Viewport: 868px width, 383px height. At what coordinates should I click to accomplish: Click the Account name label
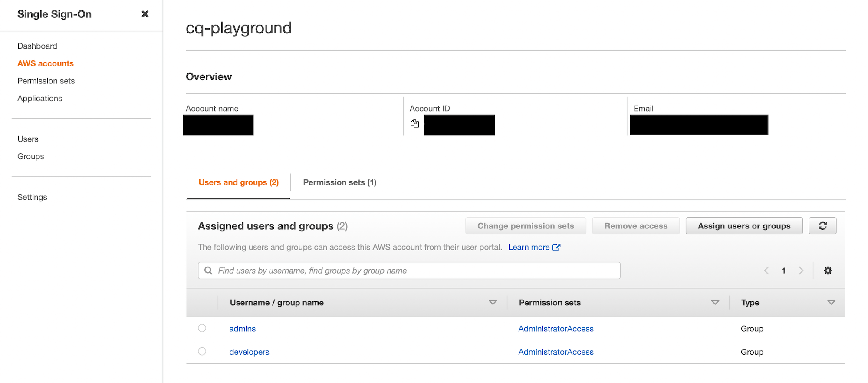pos(212,109)
